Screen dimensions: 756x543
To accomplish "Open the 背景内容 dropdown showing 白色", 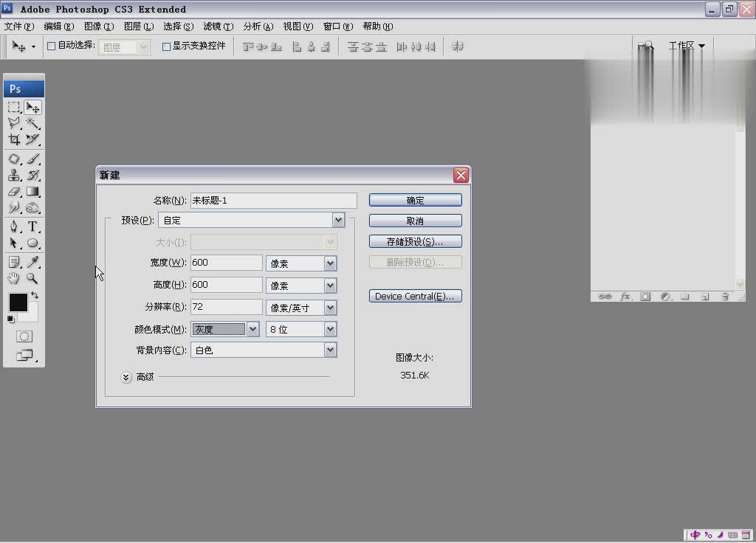I will (x=264, y=350).
